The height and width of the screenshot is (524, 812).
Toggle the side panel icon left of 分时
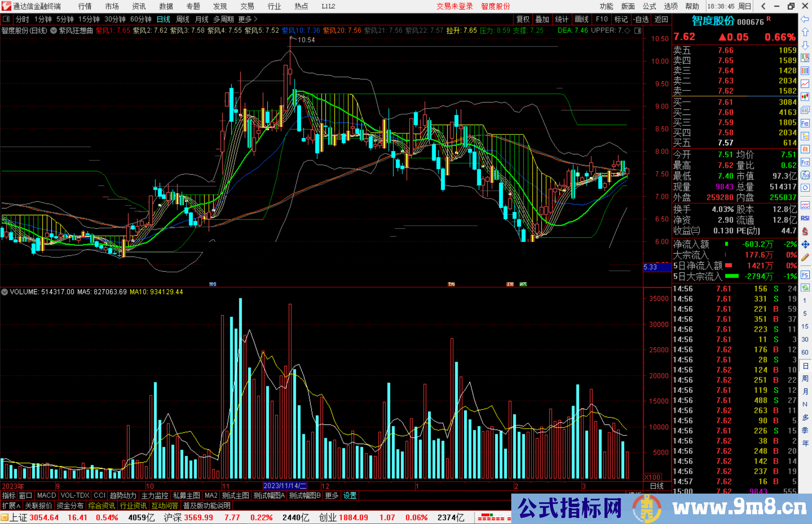(x=6, y=19)
